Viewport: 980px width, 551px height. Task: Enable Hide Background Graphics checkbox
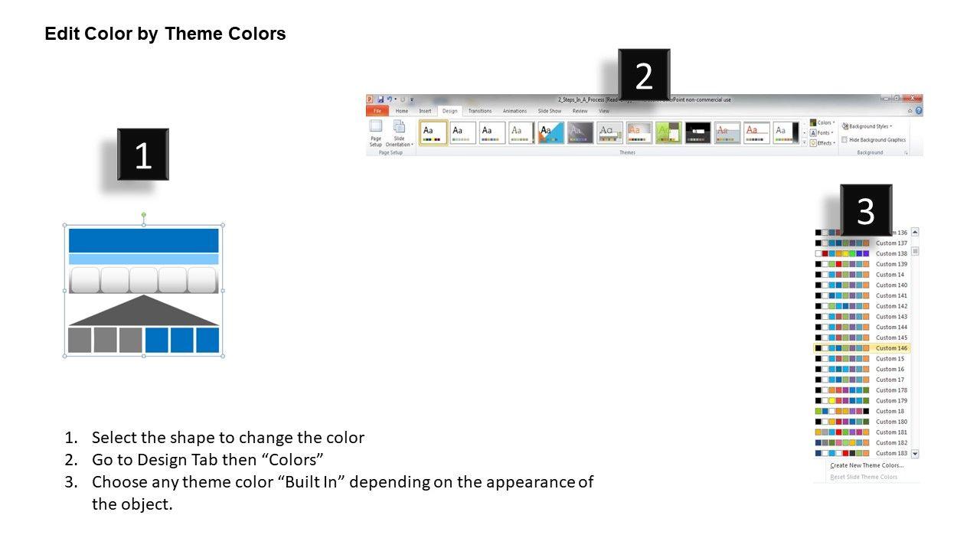[x=844, y=140]
